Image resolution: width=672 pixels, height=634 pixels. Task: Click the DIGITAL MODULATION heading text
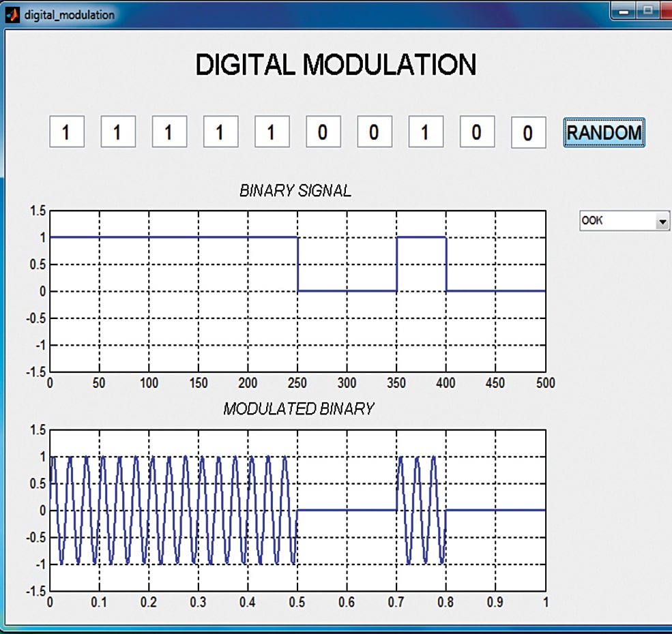336,65
